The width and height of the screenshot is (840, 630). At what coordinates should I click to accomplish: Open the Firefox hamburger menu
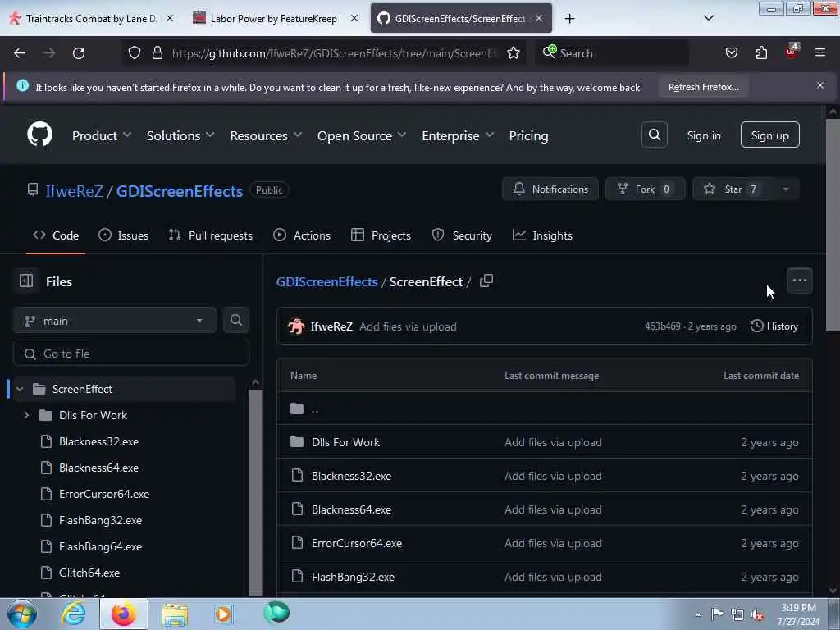pos(819,52)
